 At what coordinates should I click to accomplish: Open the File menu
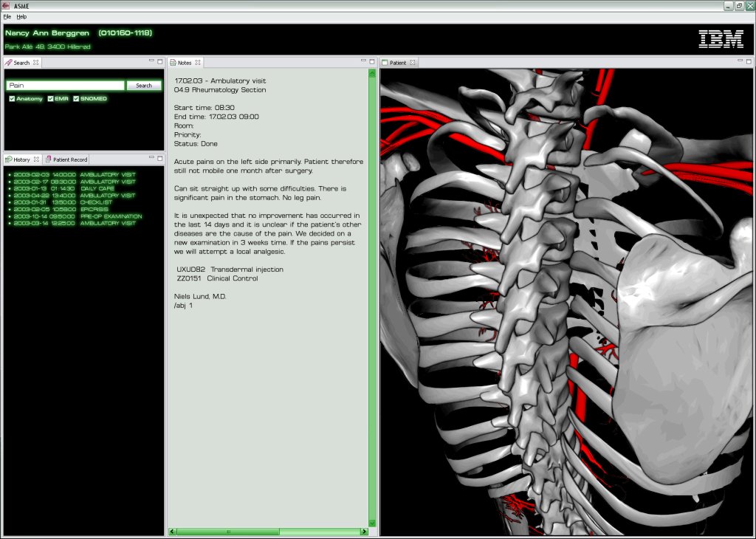tap(7, 16)
